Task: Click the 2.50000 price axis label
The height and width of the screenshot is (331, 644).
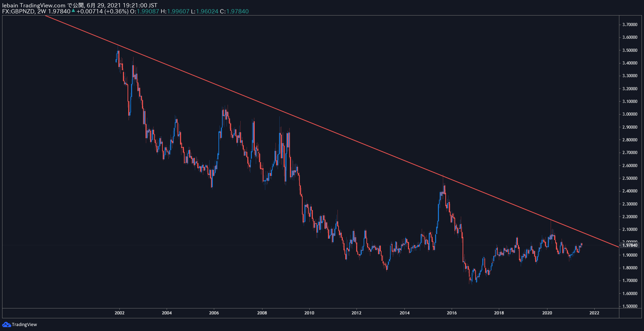Action: point(630,178)
